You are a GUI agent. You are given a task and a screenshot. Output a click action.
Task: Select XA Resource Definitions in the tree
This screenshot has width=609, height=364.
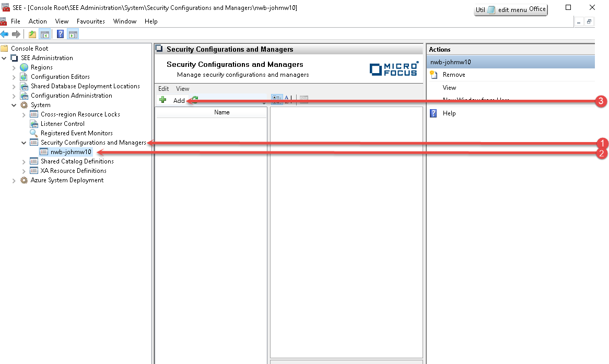tap(74, 171)
